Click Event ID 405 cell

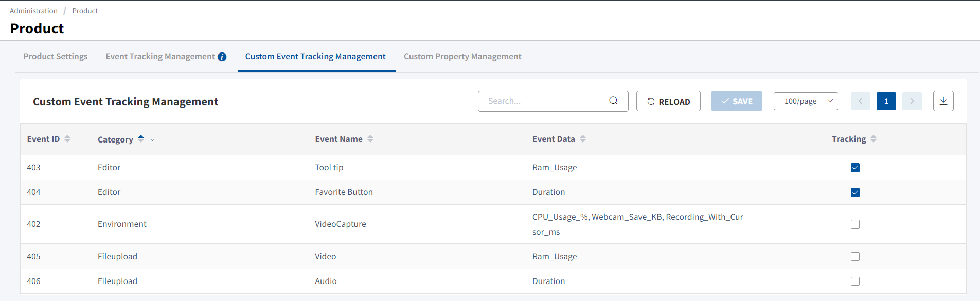pyautogui.click(x=33, y=256)
